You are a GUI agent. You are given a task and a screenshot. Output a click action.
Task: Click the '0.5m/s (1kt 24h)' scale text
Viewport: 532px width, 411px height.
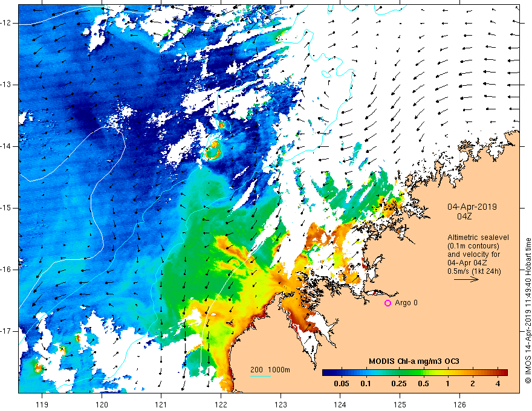[x=474, y=271]
